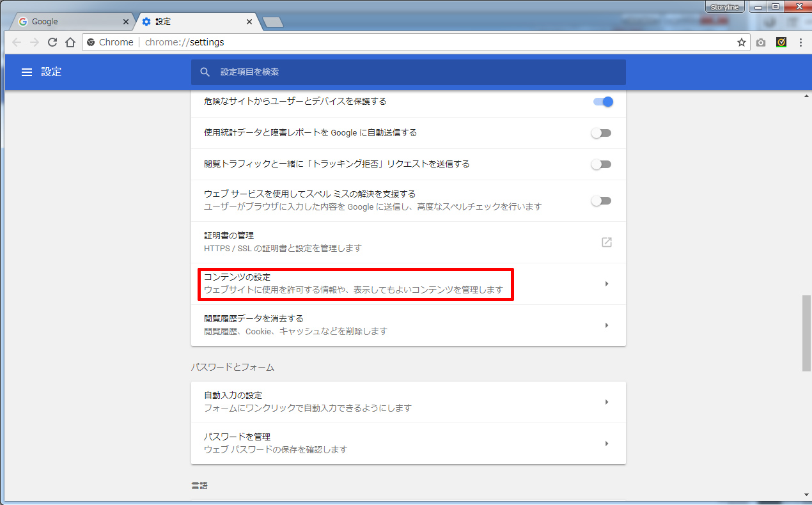The width and height of the screenshot is (812, 505).
Task: Open a new tab via the new-tab button
Action: tap(273, 22)
